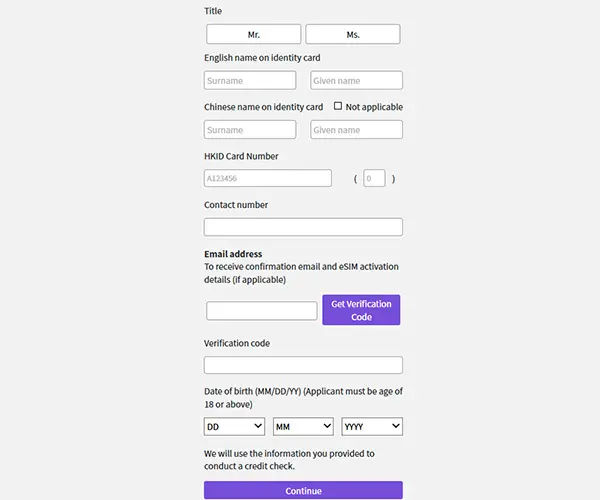600x500 pixels.
Task: Click the Email address input field
Action: coord(261,310)
